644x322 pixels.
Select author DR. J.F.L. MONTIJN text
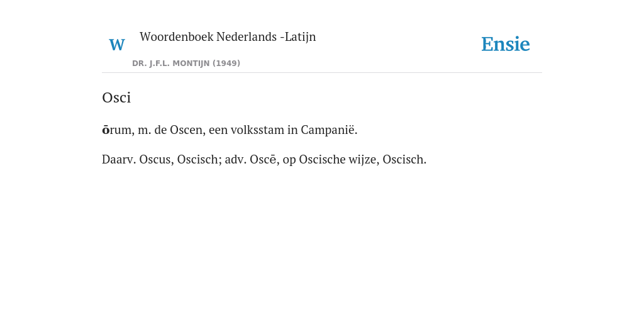(x=171, y=64)
